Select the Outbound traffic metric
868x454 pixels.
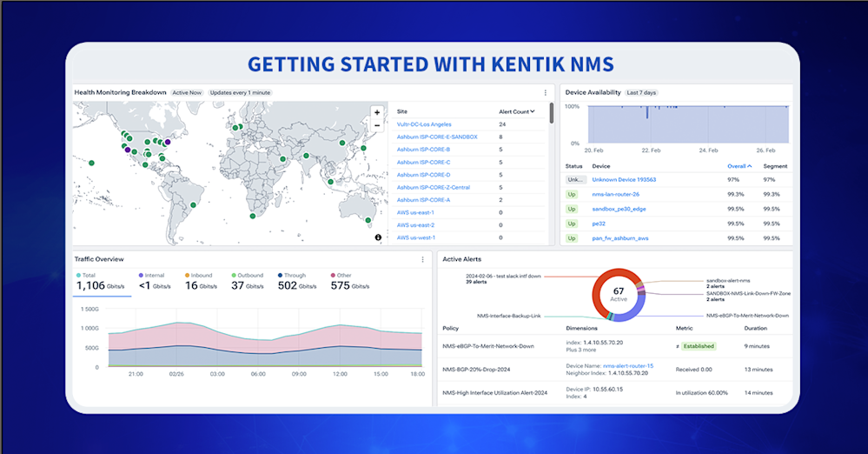pyautogui.click(x=248, y=283)
